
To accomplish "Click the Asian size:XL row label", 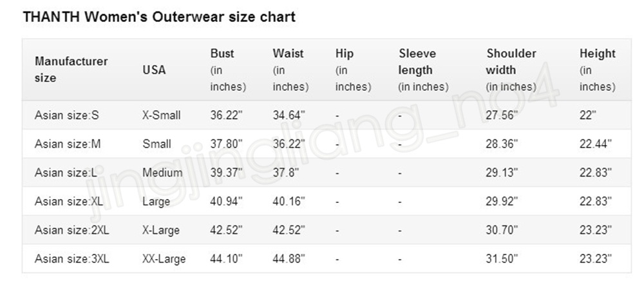I will click(69, 201).
